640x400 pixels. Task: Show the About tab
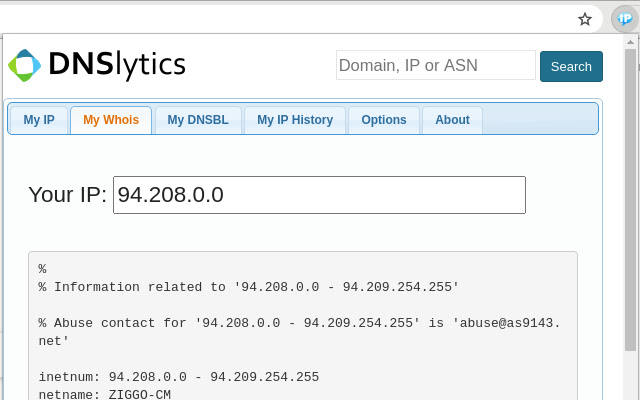(452, 120)
